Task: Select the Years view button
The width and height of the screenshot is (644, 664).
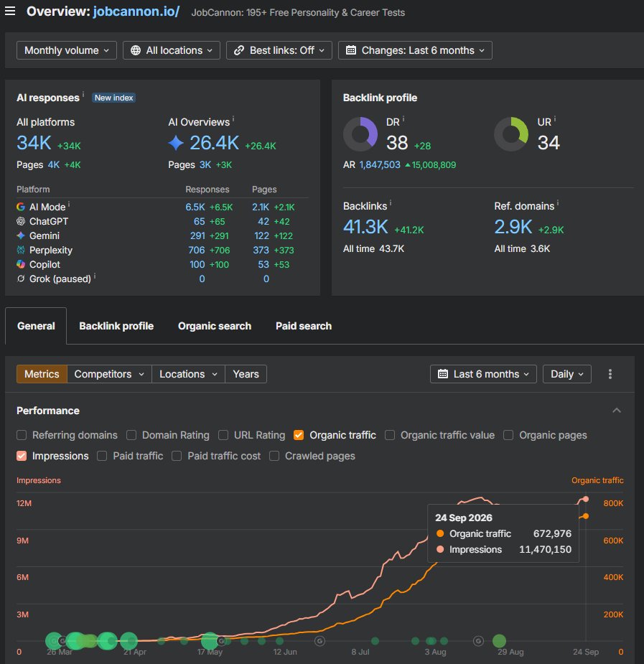Action: [246, 374]
